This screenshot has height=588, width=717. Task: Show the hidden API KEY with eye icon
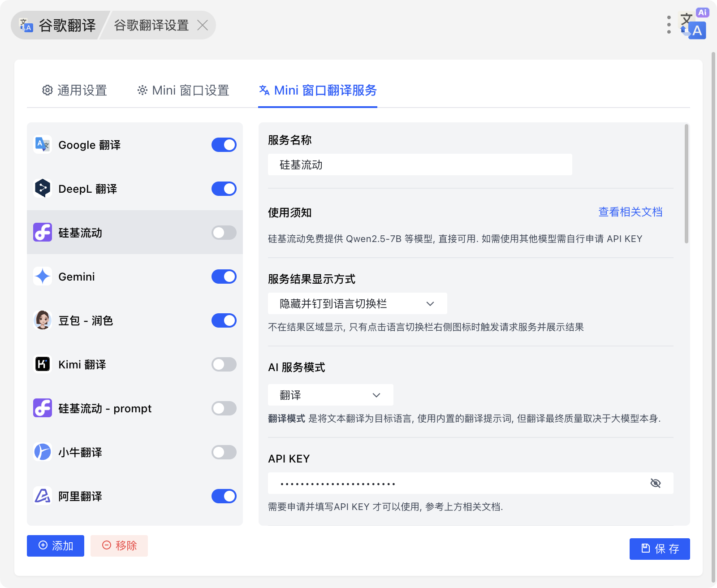655,483
